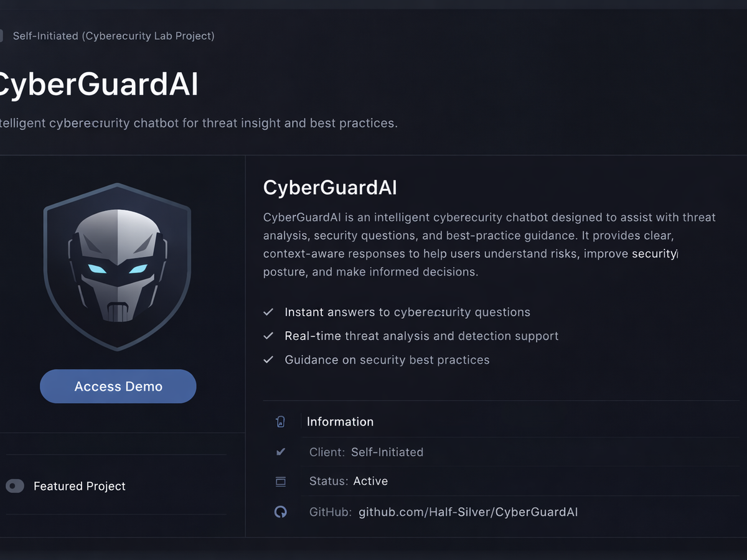
Task: Click the Access Demo button
Action: 118,386
